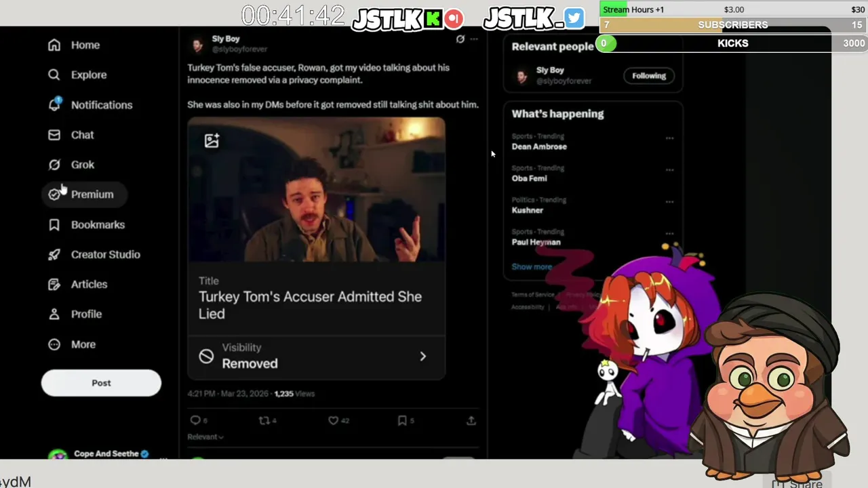Select Explore in navigation

click(89, 75)
